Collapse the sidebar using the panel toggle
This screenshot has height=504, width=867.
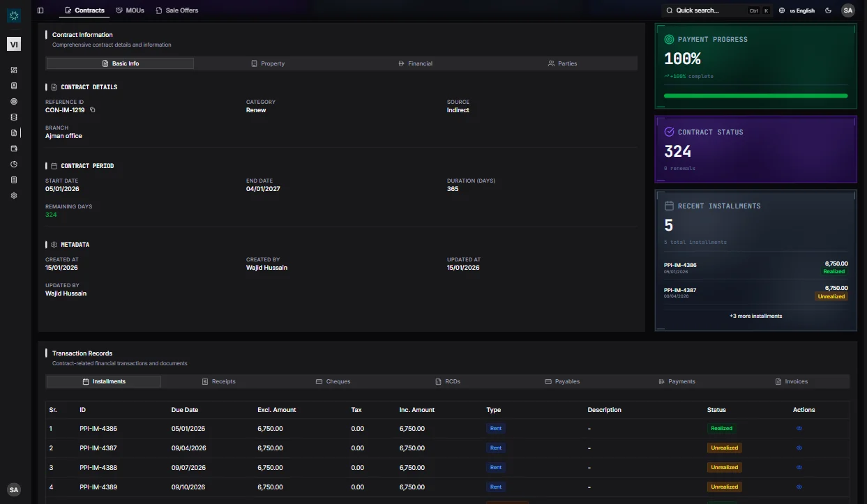pos(40,10)
